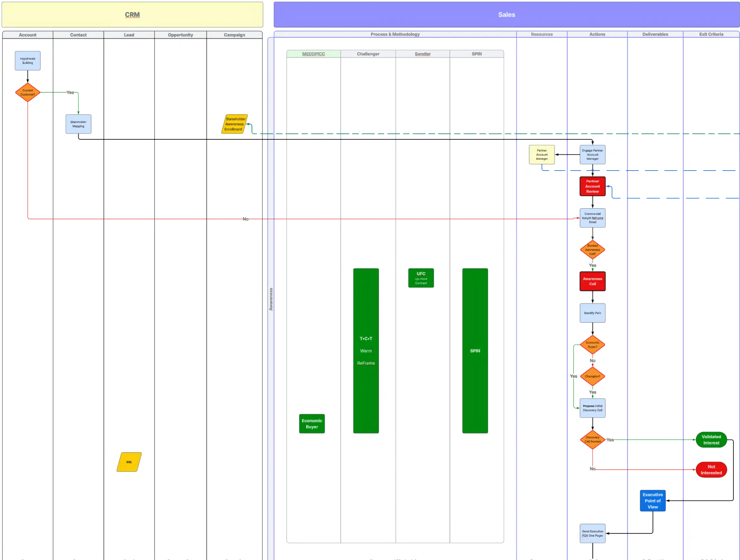Select the Current Customer? decision diamond
The image size is (740, 560).
(27, 92)
